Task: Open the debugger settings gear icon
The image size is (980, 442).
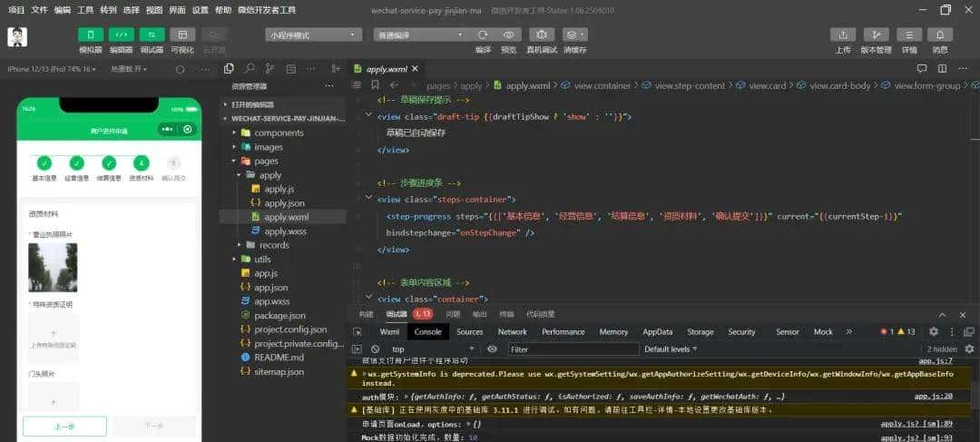Action: 933,332
